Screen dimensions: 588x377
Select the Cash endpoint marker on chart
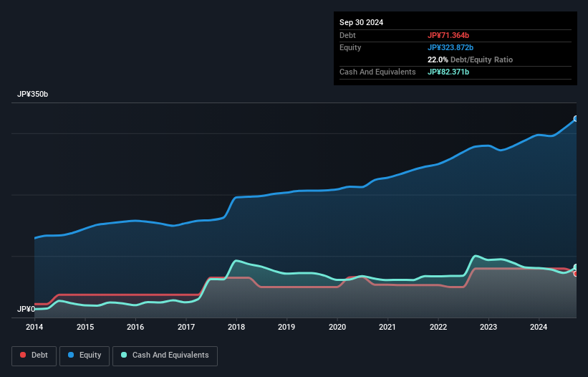tap(576, 267)
